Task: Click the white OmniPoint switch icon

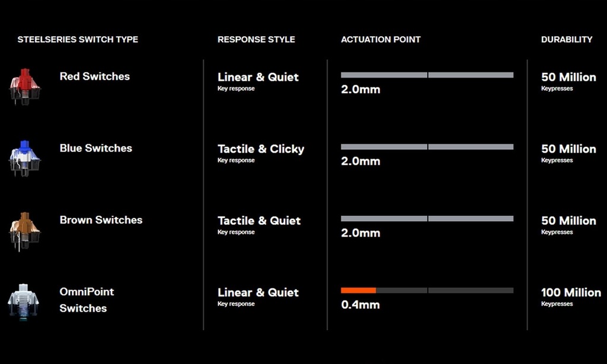Action: 23,302
